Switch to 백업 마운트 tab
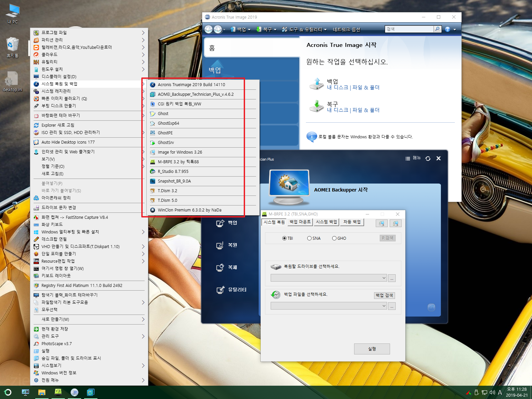Viewport: 532px width, 399px height. (300, 222)
